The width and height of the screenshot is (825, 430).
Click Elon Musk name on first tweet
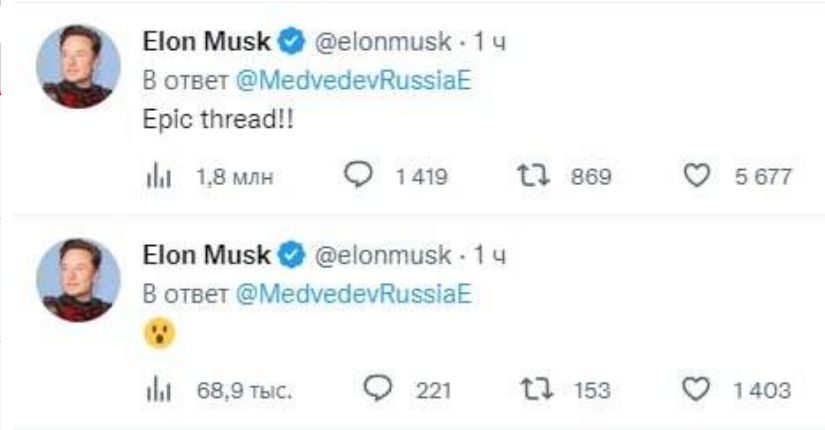(207, 43)
